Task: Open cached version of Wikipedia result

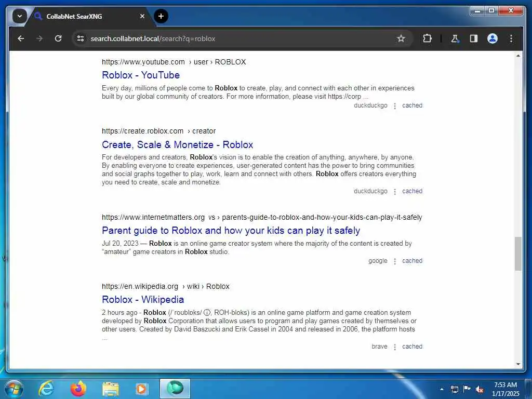Action: pos(412,347)
